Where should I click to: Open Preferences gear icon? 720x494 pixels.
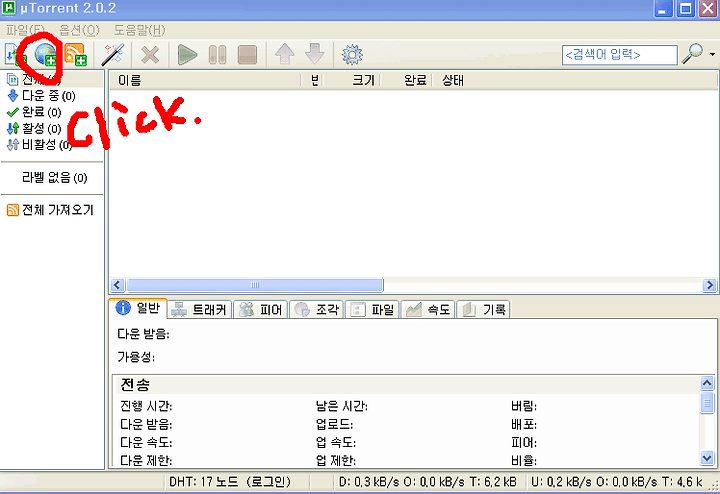coord(352,55)
